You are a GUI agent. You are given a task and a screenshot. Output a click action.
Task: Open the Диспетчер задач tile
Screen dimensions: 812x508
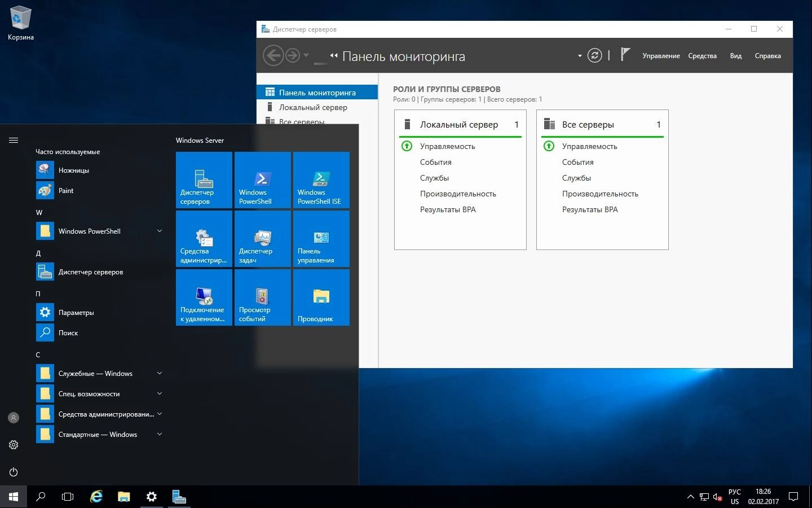[263, 239]
